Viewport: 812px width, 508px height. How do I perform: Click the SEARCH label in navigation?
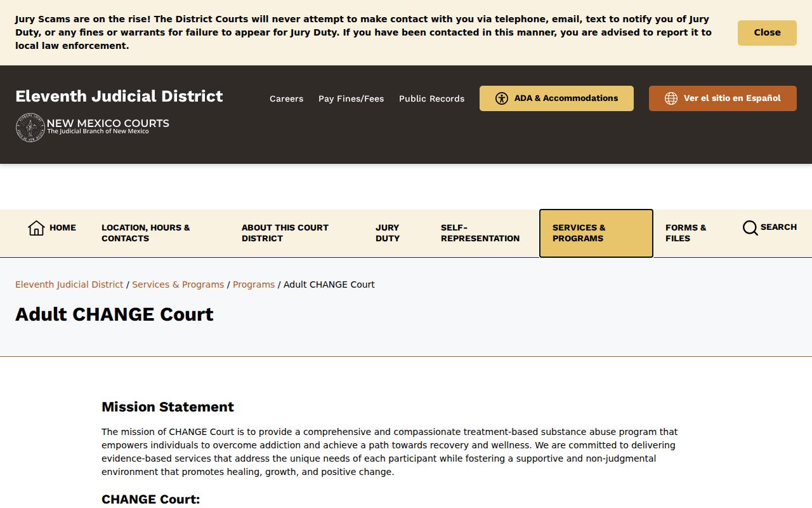click(x=778, y=227)
